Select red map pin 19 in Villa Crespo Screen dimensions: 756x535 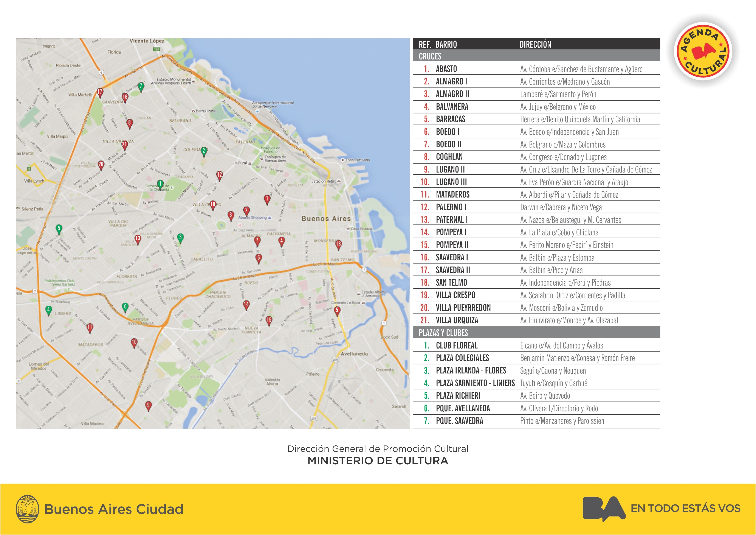point(213,205)
